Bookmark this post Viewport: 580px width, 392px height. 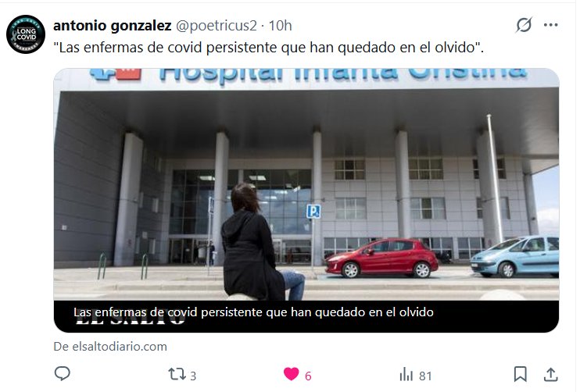(520, 374)
